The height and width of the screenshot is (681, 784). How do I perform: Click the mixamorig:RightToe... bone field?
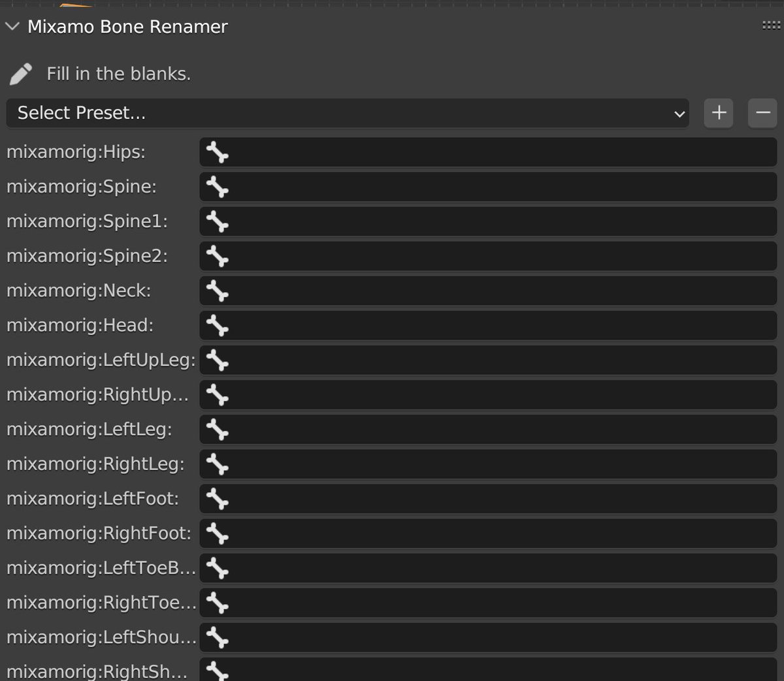click(488, 602)
